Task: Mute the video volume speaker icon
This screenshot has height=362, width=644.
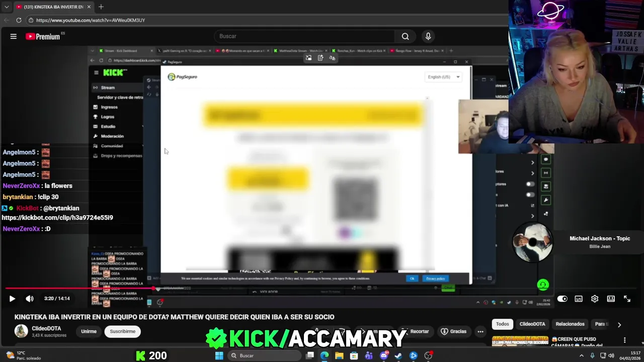Action: 30,299
